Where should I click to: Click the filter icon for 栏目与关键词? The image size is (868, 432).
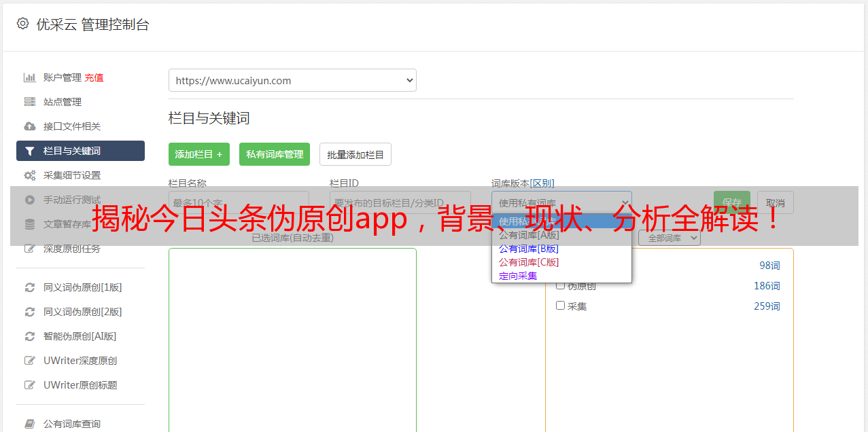(30, 151)
